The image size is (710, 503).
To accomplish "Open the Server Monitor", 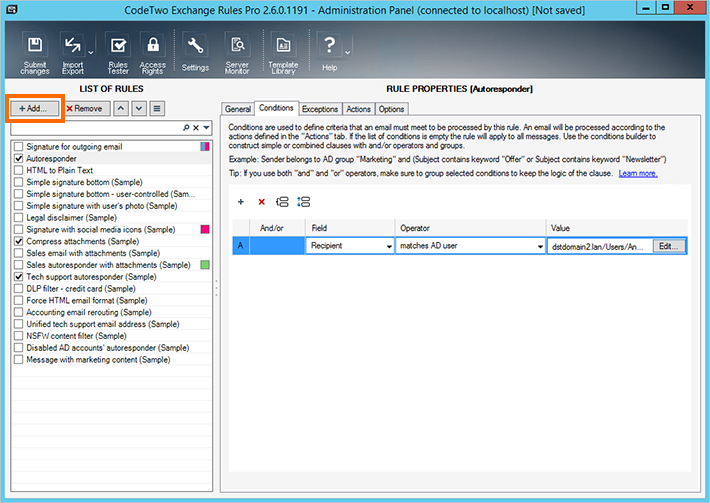I will (237, 54).
